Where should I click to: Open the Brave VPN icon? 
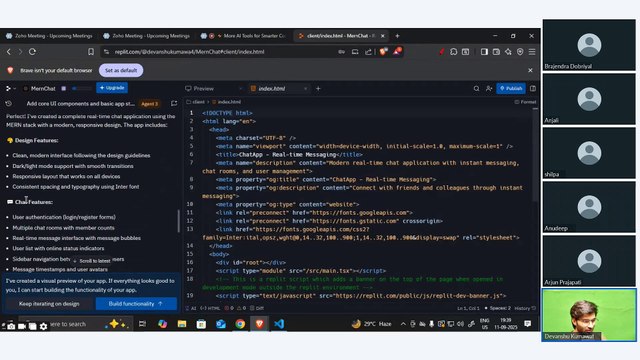520,52
